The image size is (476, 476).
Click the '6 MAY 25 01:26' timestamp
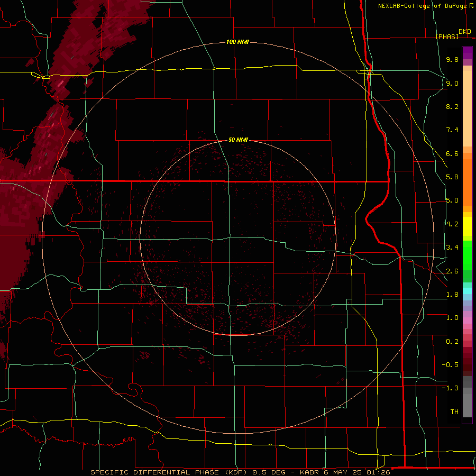pyautogui.click(x=356, y=472)
